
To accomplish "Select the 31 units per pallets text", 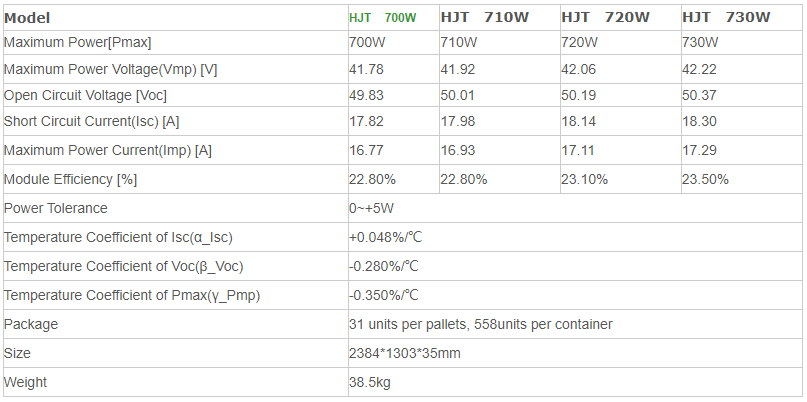I will (x=409, y=324).
